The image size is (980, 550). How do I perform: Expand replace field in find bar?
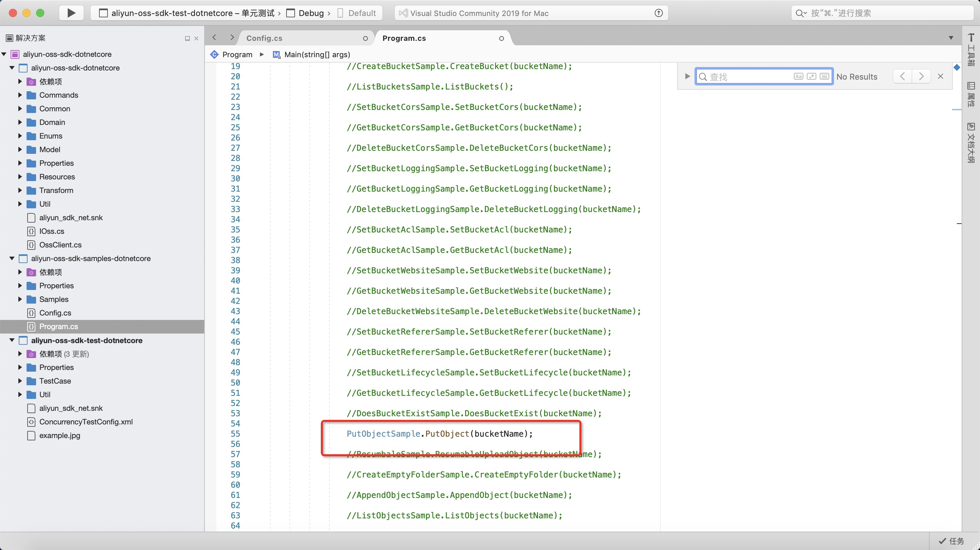tap(687, 77)
